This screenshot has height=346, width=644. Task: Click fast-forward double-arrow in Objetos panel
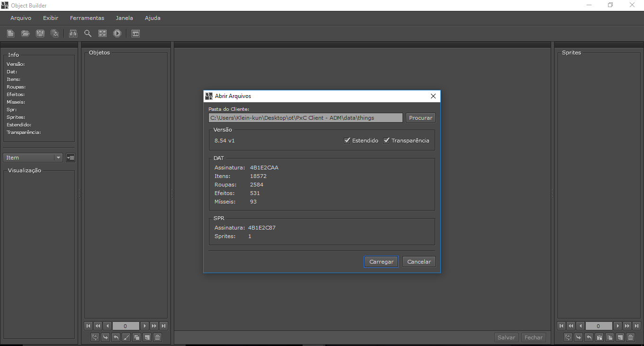click(154, 326)
